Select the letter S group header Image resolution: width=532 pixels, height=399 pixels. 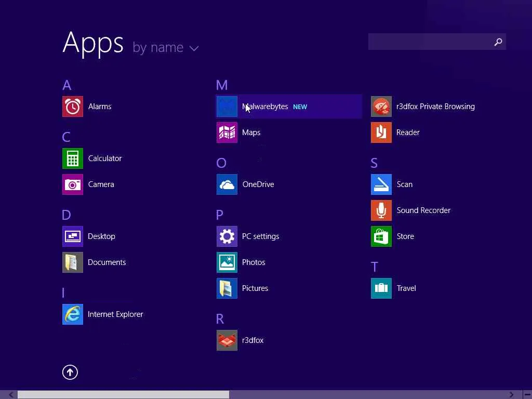[374, 163]
